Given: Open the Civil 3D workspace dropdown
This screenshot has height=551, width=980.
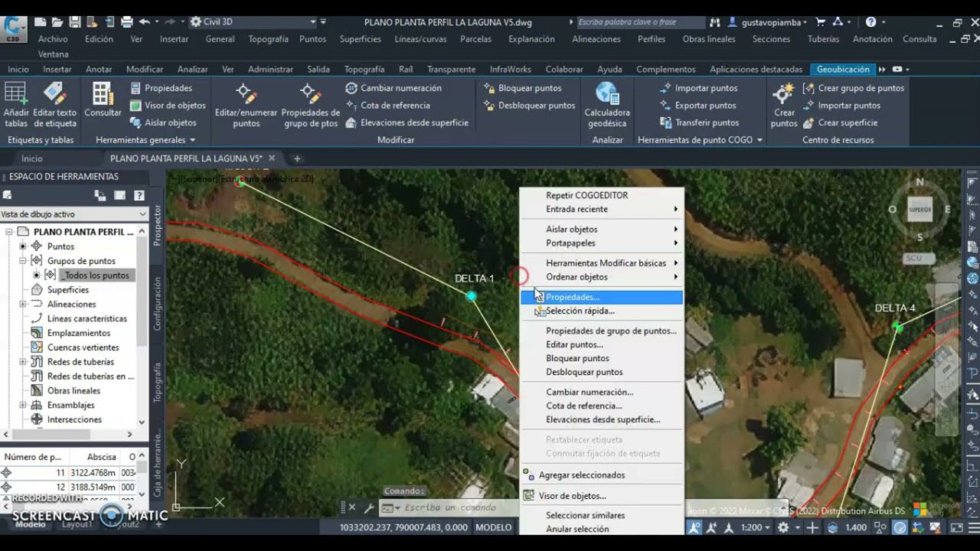Looking at the screenshot, I should point(253,22).
